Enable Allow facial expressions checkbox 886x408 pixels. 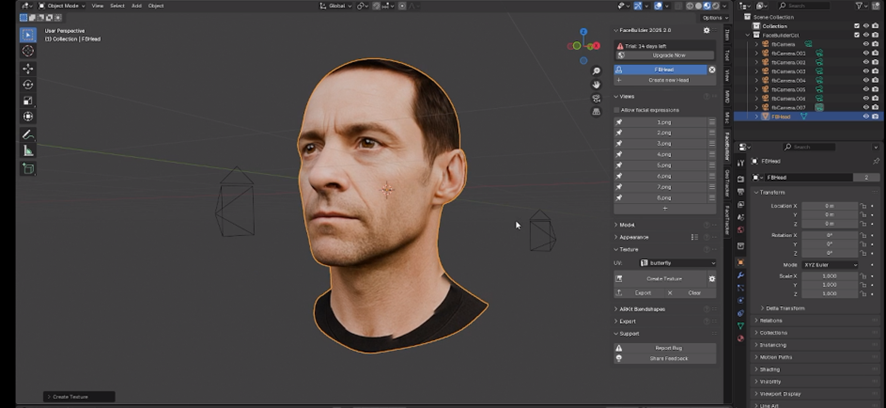[x=617, y=108]
